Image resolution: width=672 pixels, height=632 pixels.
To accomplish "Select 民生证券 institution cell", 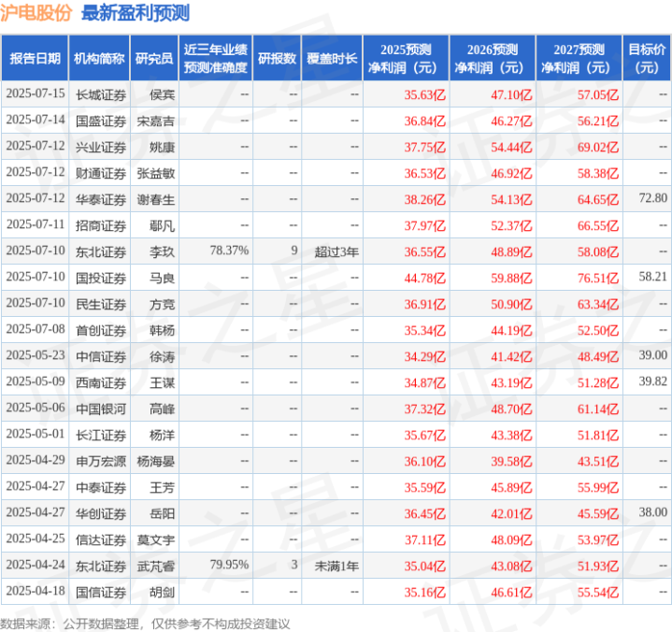I will click(x=101, y=304).
